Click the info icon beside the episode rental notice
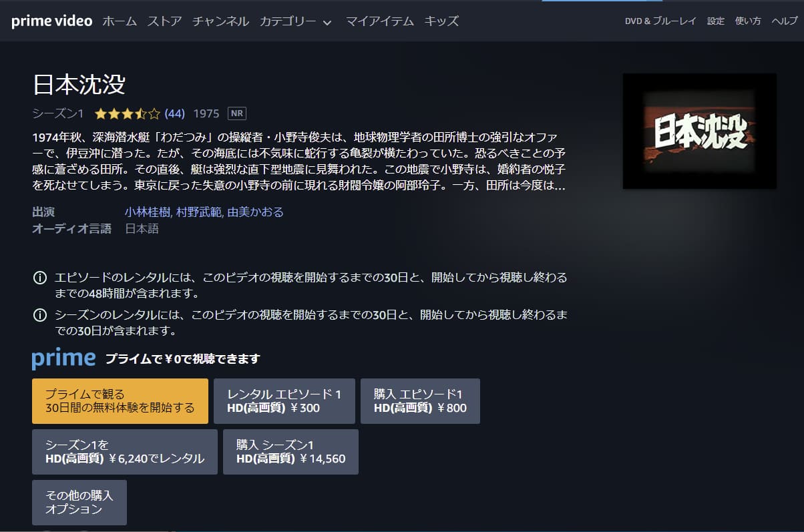The height and width of the screenshot is (532, 804). click(39, 278)
